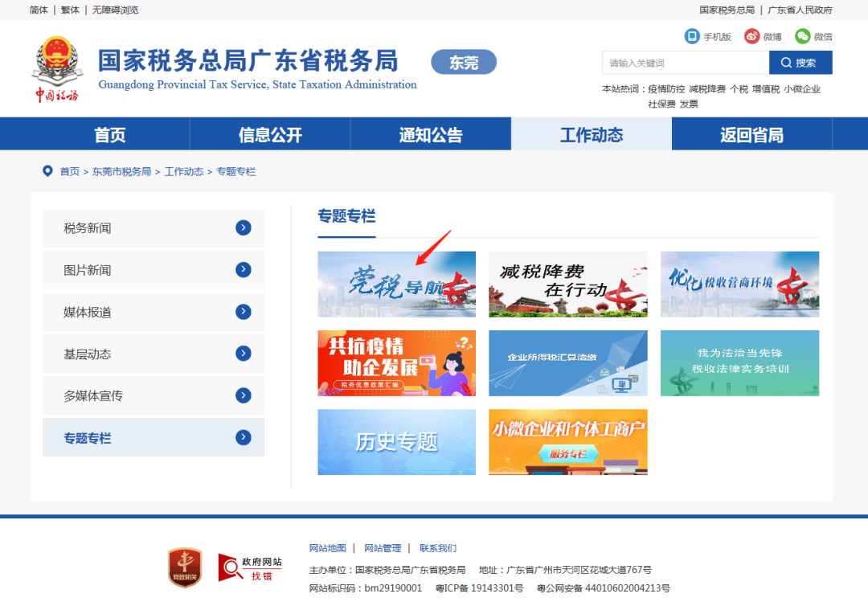Switch to 繁体 traditional Chinese
The height and width of the screenshot is (606, 868).
coord(70,10)
